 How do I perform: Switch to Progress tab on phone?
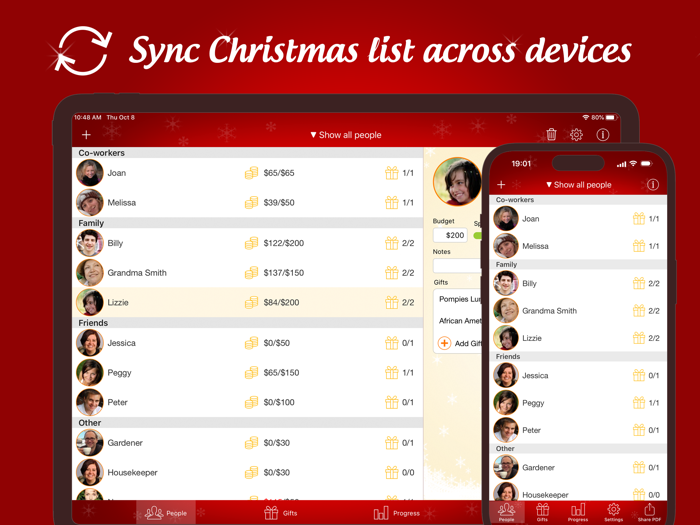578,512
